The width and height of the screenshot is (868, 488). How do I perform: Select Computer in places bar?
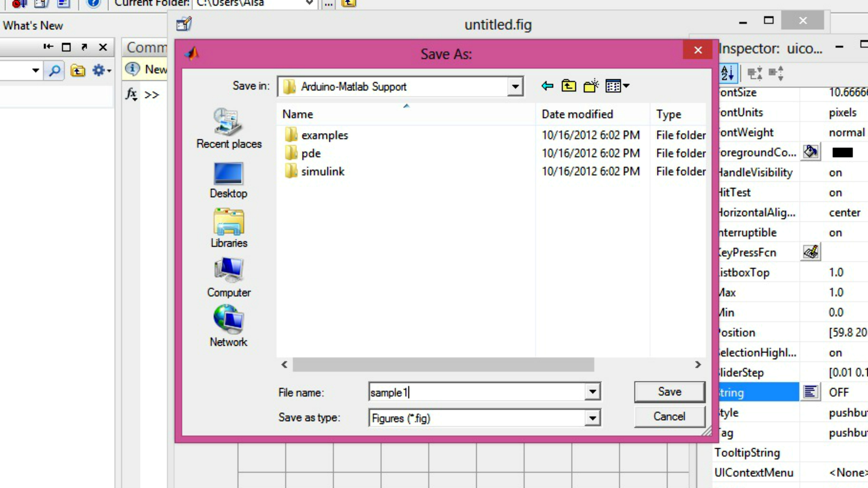[229, 277]
